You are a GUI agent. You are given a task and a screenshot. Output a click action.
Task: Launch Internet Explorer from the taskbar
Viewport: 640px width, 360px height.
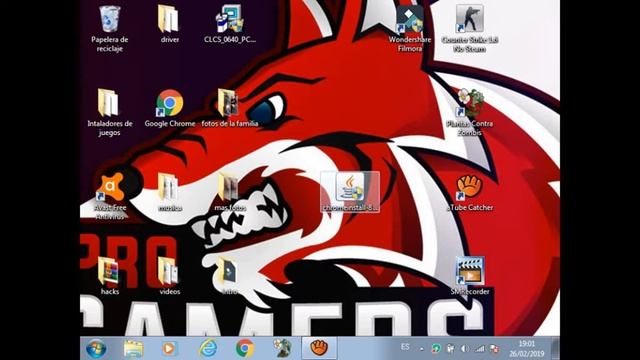(208, 349)
